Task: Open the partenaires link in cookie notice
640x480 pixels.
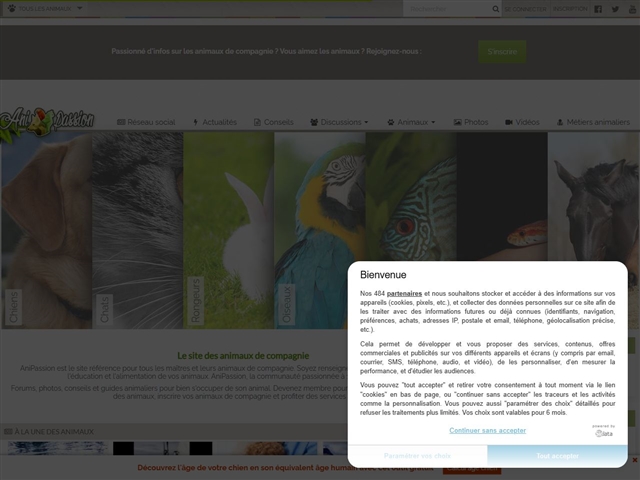Action: [x=404, y=293]
